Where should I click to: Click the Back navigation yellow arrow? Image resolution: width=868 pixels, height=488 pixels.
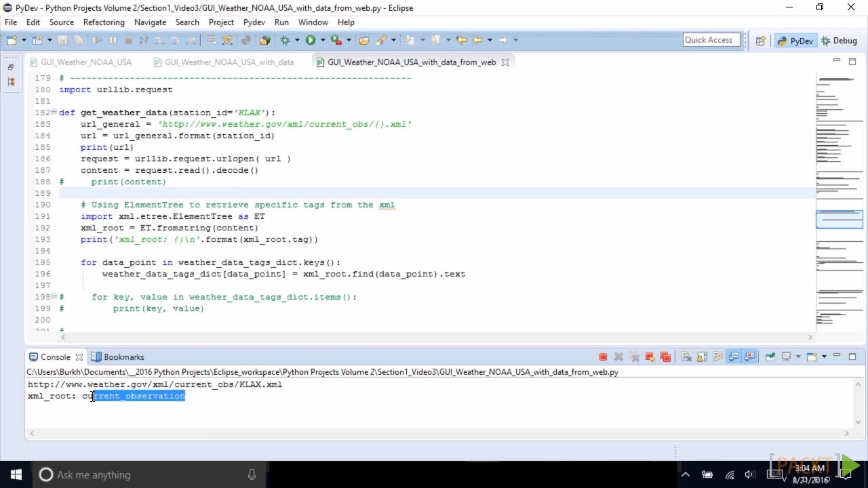pyautogui.click(x=477, y=40)
